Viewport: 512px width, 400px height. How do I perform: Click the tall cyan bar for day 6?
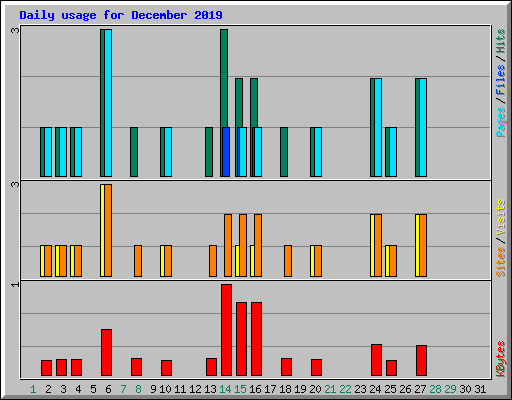(108, 103)
